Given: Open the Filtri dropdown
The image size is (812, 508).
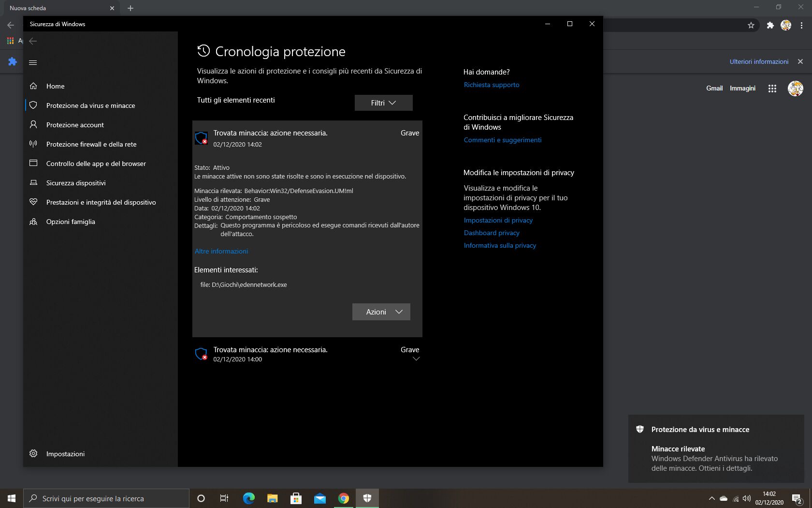Looking at the screenshot, I should [383, 103].
